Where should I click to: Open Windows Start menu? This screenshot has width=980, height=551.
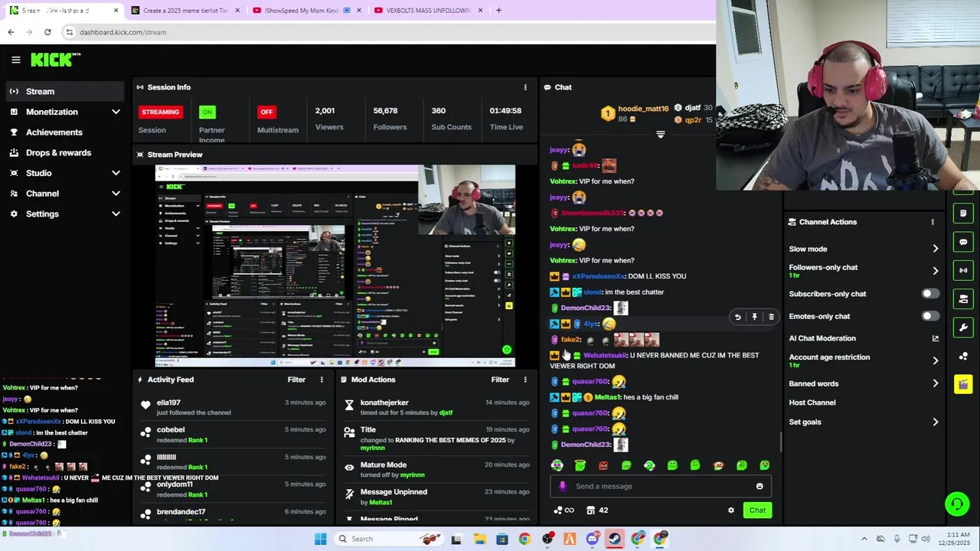coord(320,539)
